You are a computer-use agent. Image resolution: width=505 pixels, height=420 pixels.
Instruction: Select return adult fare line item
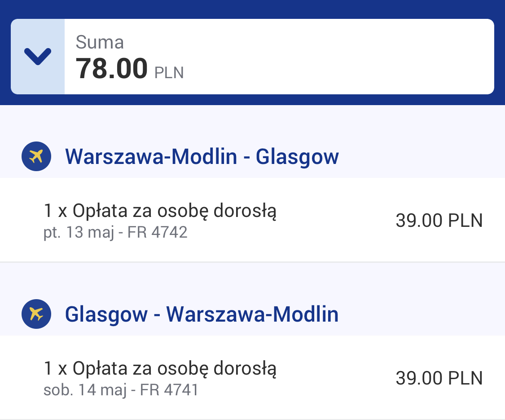point(252,377)
